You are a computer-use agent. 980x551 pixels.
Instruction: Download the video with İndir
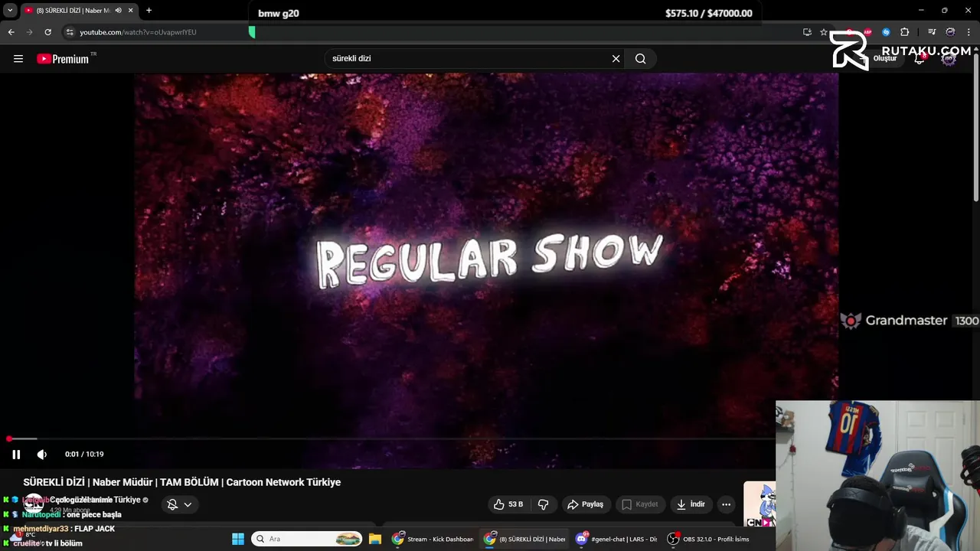click(x=691, y=504)
